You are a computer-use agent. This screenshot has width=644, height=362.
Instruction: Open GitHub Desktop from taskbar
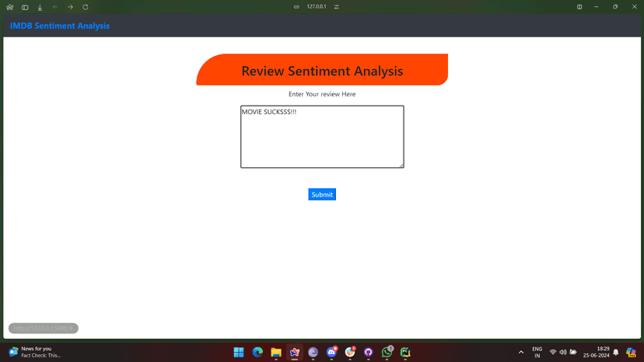click(x=369, y=352)
